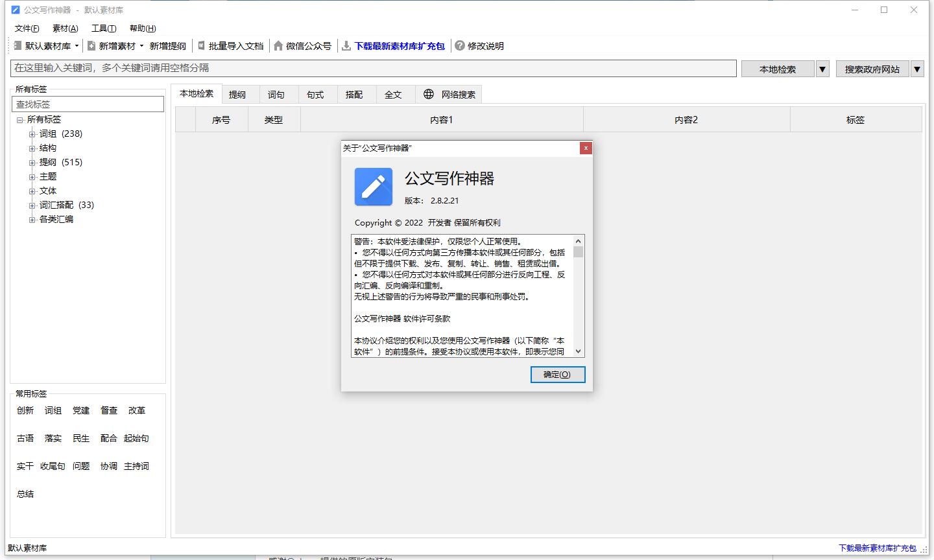
Task: Click the globe icon on 网络搜索 tab
Action: 429,94
